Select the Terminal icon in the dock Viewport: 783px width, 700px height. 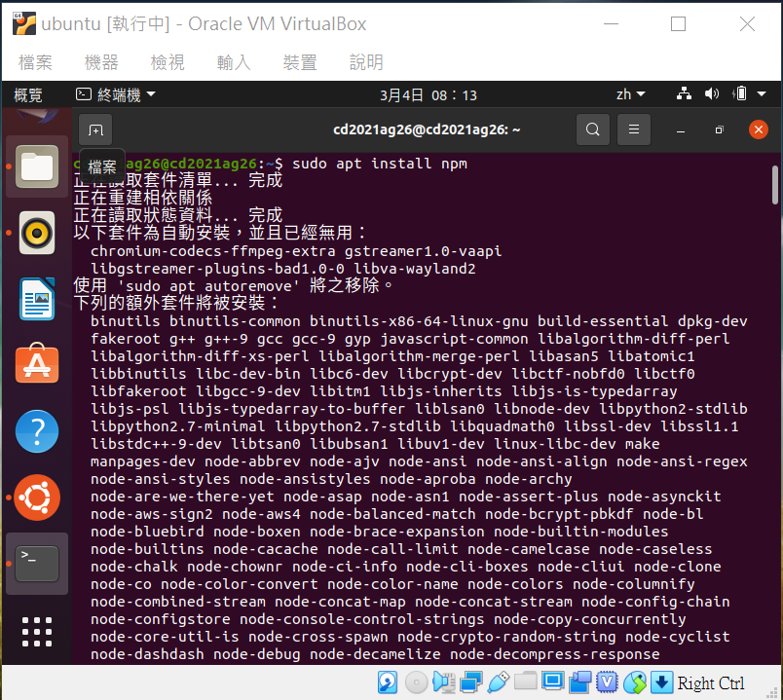(x=37, y=564)
